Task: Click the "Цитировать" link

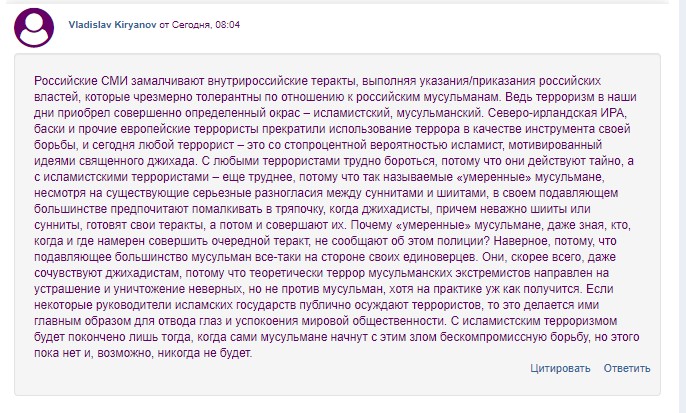Action: (561, 368)
